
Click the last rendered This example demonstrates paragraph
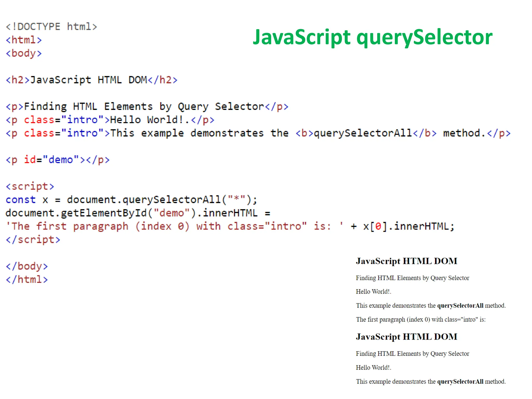click(431, 382)
